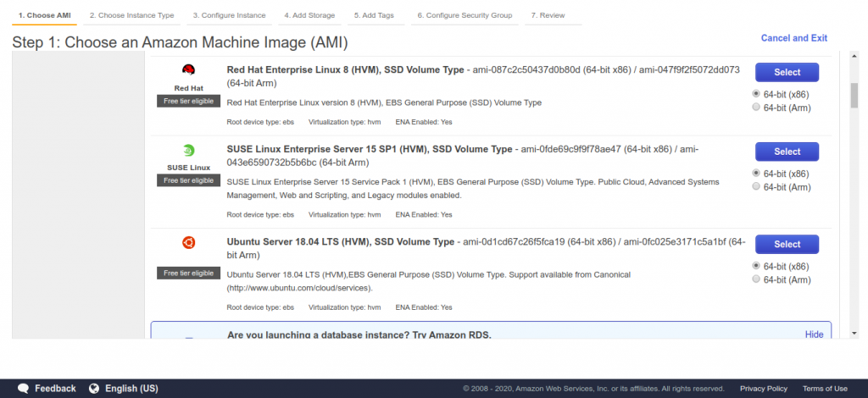Click Red Hat Free tier eligible badge
Screen dimensions: 868x398
pyautogui.click(x=189, y=101)
